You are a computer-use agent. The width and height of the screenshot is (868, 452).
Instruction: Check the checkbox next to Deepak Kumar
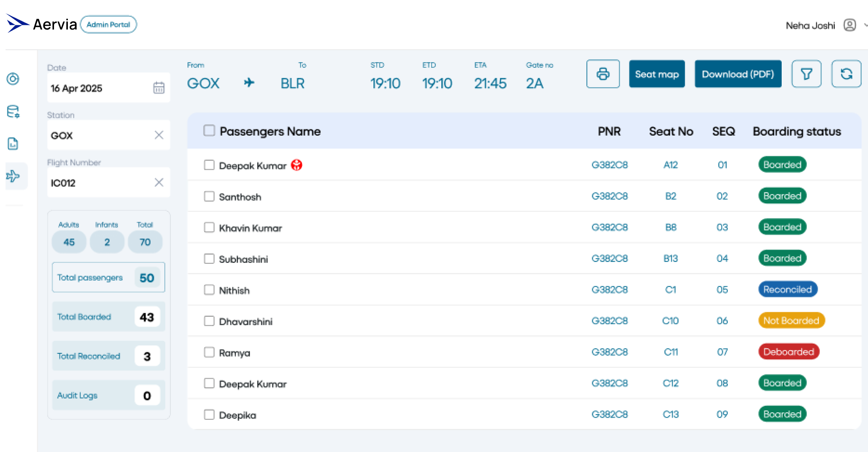209,165
